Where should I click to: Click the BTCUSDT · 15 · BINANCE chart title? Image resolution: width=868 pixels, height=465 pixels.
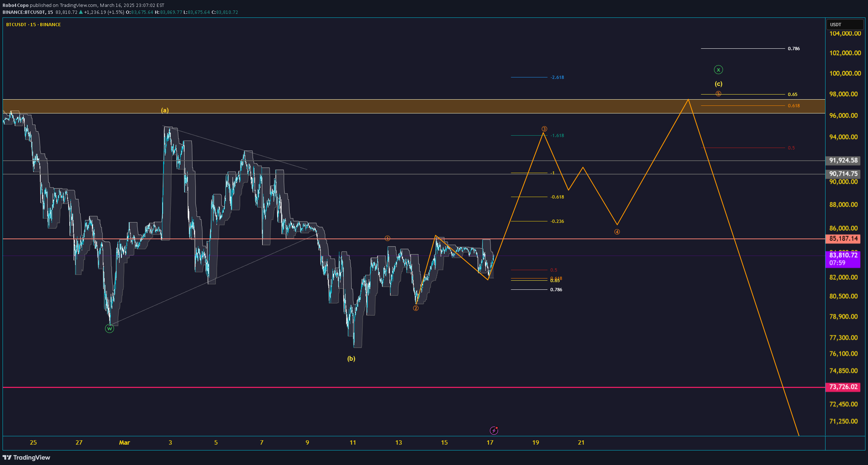point(33,24)
